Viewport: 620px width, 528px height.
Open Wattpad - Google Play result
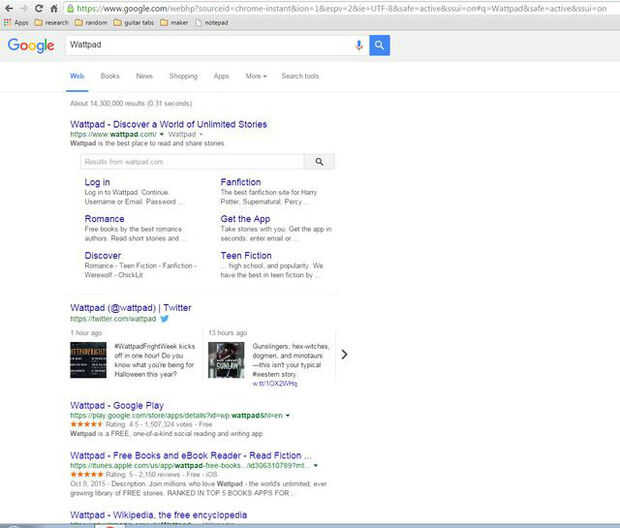(117, 405)
